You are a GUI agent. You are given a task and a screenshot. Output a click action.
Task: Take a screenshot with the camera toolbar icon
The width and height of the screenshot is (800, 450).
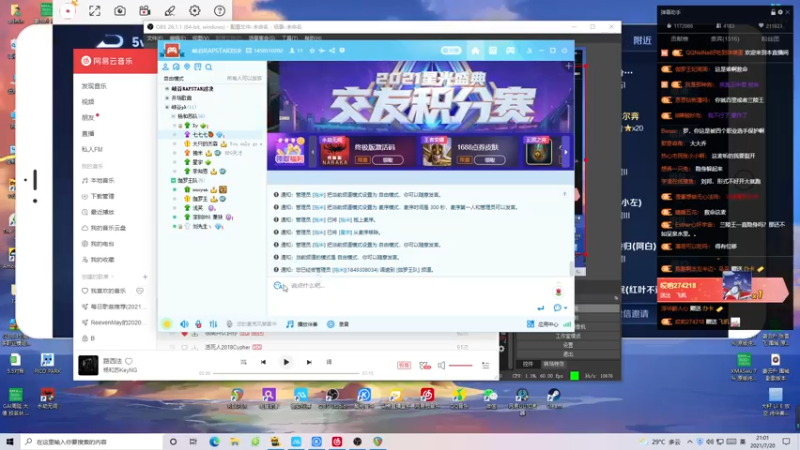coord(120,11)
